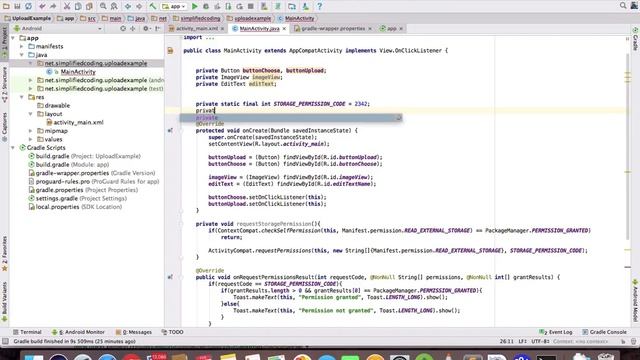This screenshot has height=360, width=640.
Task: Click the Debug app bug icon
Action: click(x=206, y=6)
